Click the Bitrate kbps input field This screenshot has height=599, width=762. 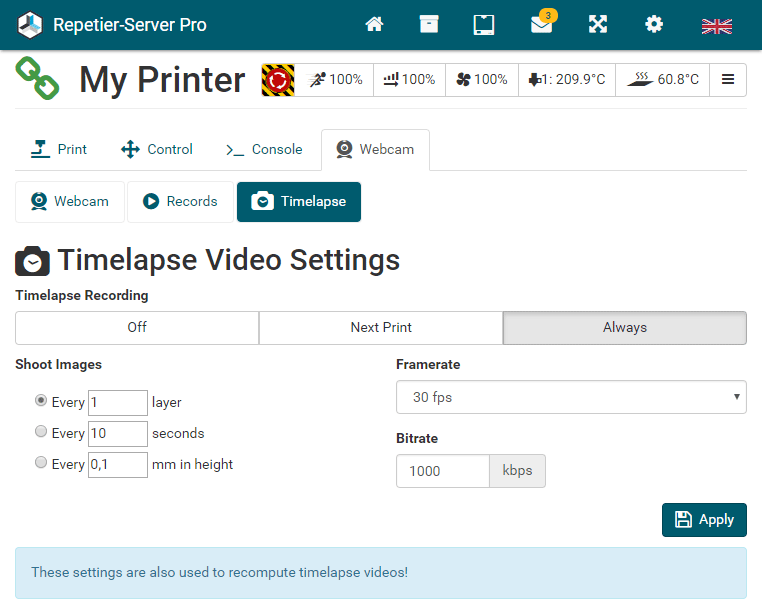pyautogui.click(x=443, y=471)
